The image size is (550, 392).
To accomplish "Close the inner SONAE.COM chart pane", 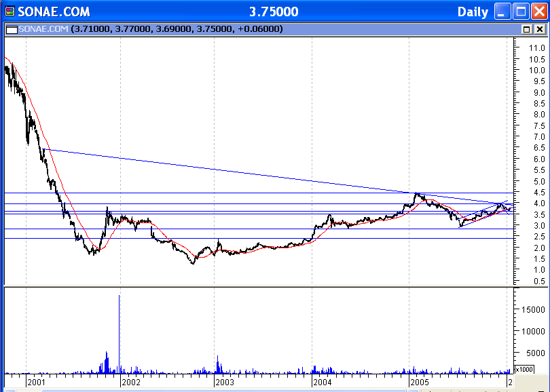I will 540,29.
